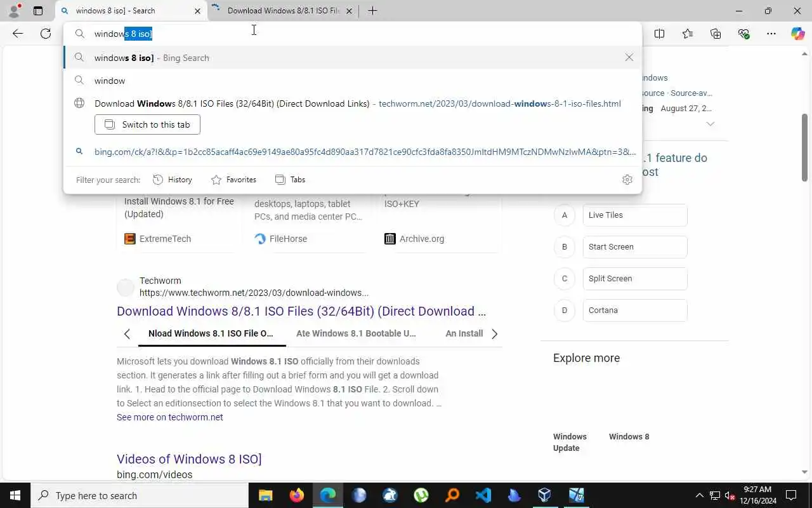Open the techworm.net URL under Techworm
Screen dimensions: 812x508
pos(254,293)
